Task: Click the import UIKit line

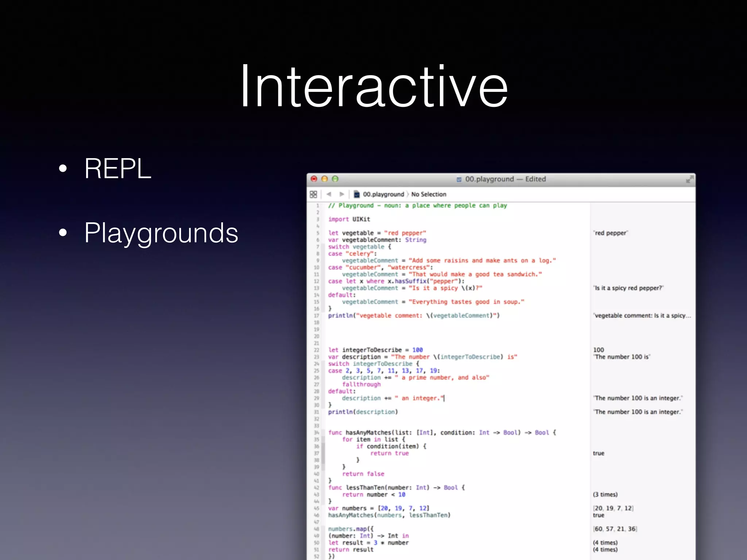Action: point(349,219)
